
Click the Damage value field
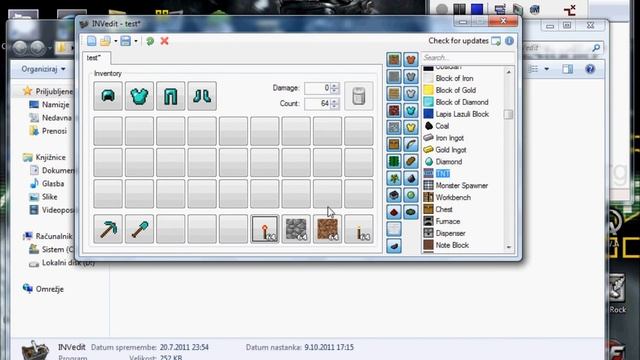coord(317,88)
